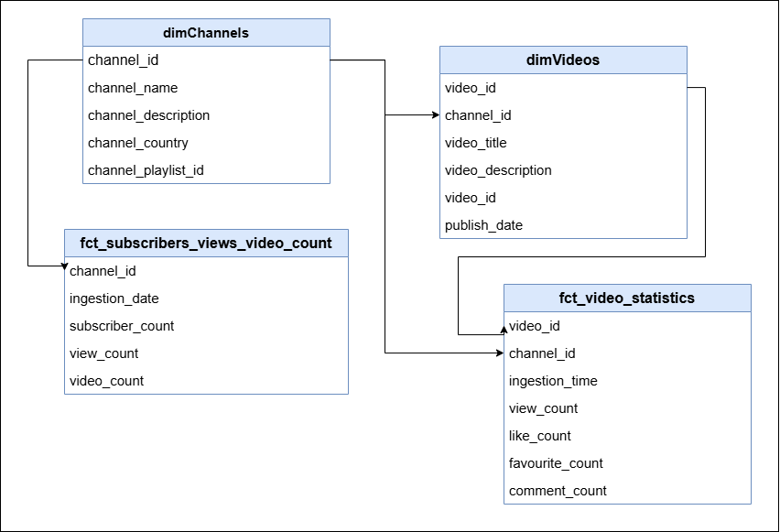The height and width of the screenshot is (532, 780).
Task: Click channel_id row in dimChannels
Action: [x=206, y=60]
